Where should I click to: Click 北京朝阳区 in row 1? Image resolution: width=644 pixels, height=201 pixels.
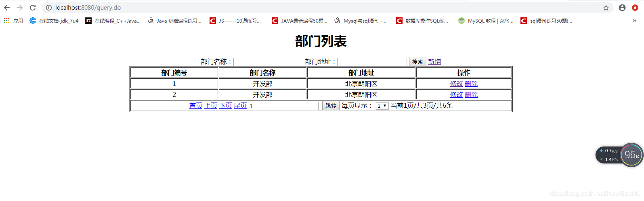(x=361, y=84)
